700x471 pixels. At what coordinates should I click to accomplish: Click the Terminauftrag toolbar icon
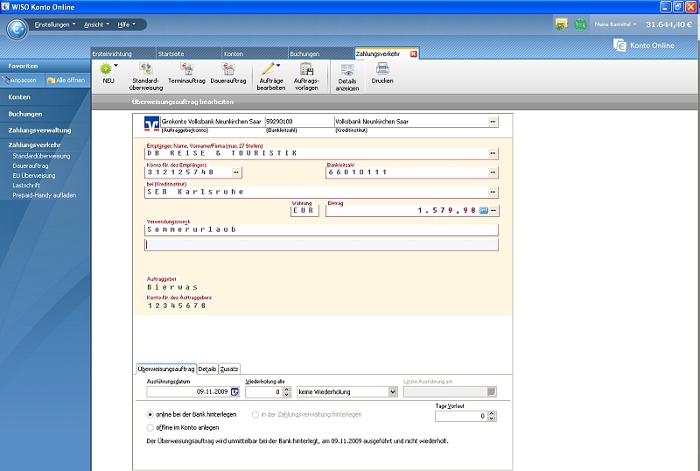pyautogui.click(x=187, y=69)
